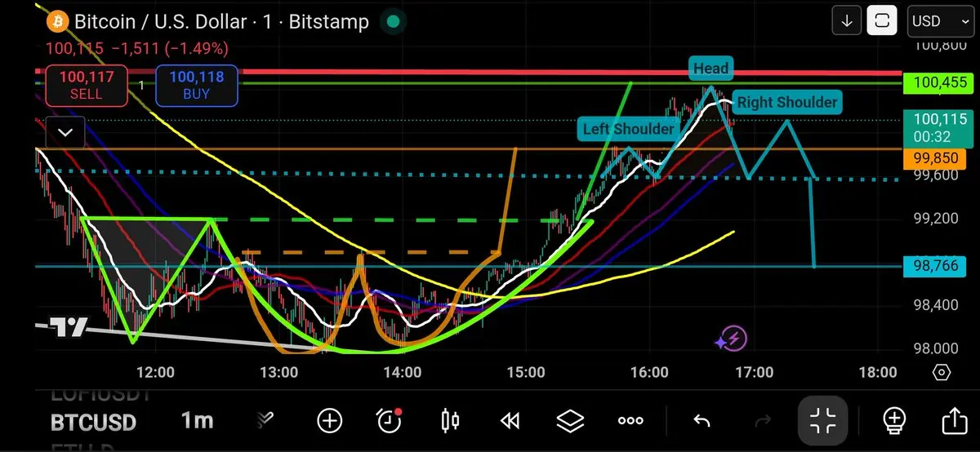Image resolution: width=980 pixels, height=452 pixels.
Task: Undo last action arrow
Action: pos(702,421)
